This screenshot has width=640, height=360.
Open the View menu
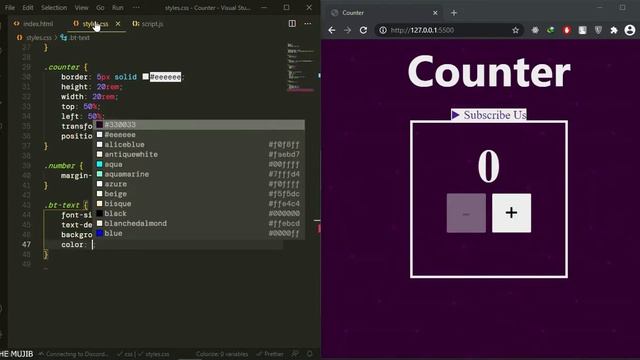(81, 7)
